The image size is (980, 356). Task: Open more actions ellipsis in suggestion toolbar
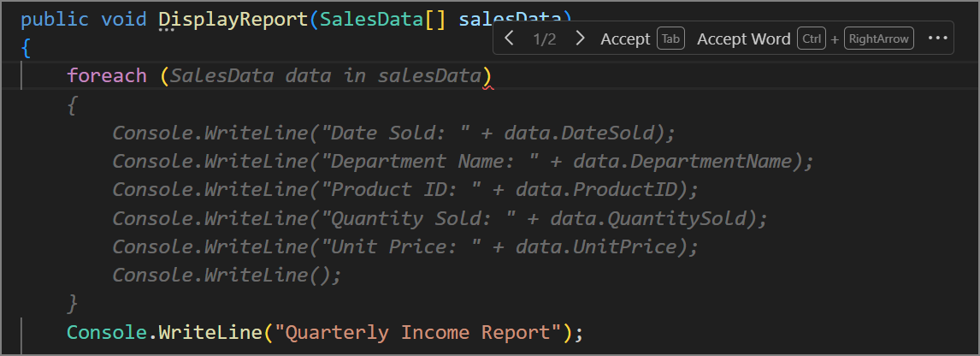(x=937, y=39)
